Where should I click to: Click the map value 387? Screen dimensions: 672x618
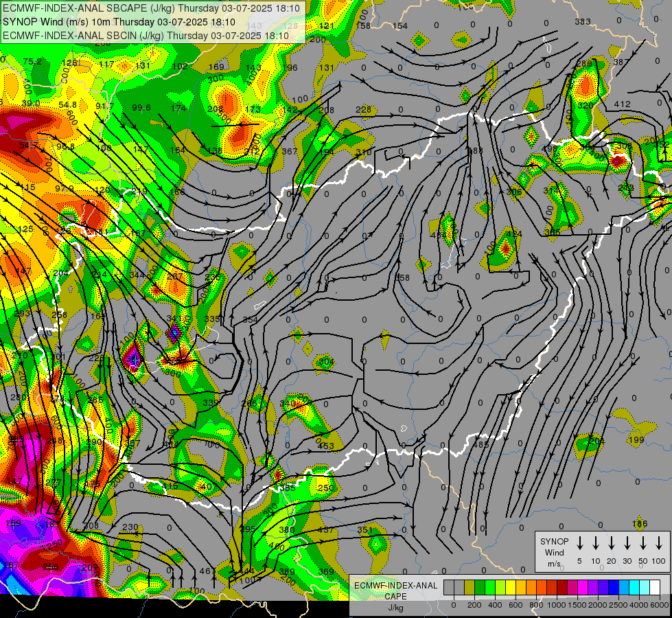(x=621, y=62)
